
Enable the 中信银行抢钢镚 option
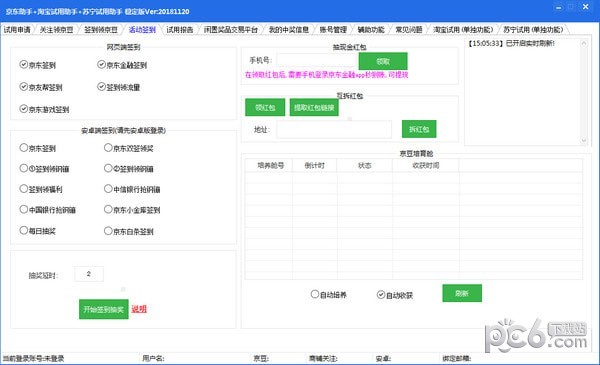(x=108, y=189)
